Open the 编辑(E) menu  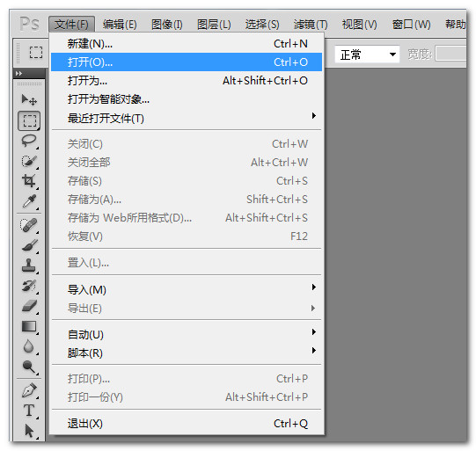pyautogui.click(x=120, y=25)
